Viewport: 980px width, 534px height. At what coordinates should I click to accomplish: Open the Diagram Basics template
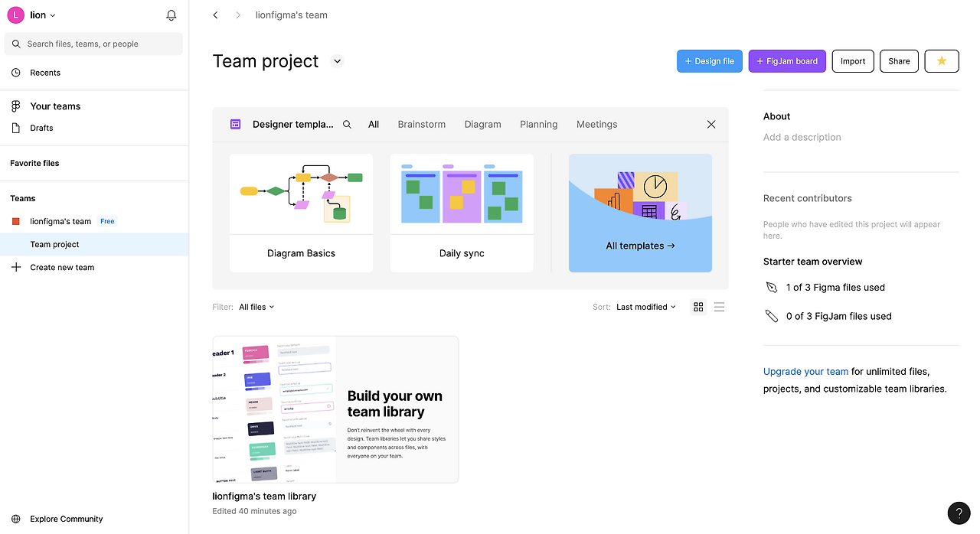pyautogui.click(x=301, y=213)
